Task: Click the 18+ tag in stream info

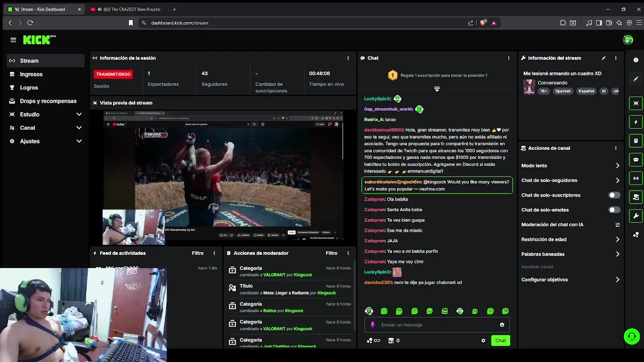Action: pos(544,92)
